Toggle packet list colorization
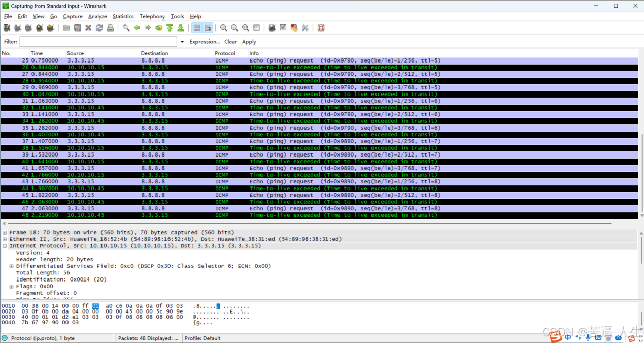644x343 pixels. click(197, 28)
